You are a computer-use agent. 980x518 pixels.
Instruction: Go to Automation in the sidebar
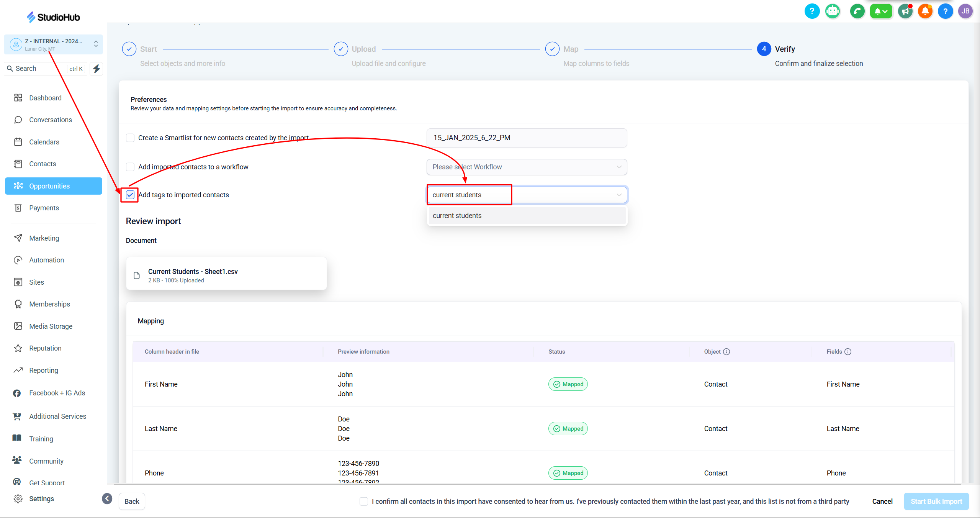pyautogui.click(x=46, y=260)
